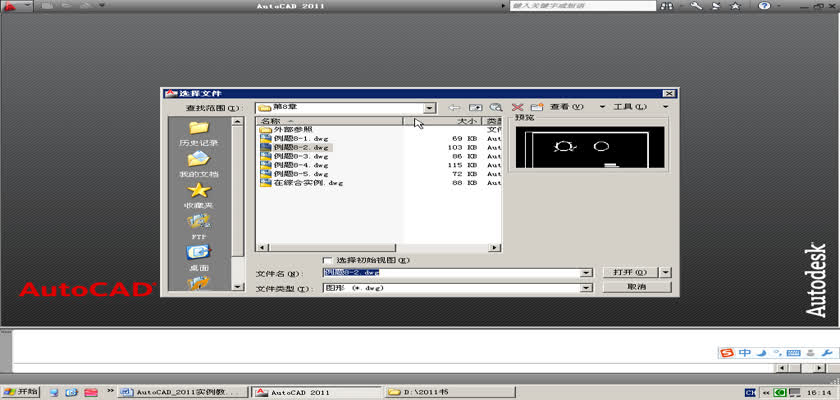Image resolution: width=840 pixels, height=400 pixels.
Task: Click the drawing preview thumbnail
Action: click(x=590, y=147)
